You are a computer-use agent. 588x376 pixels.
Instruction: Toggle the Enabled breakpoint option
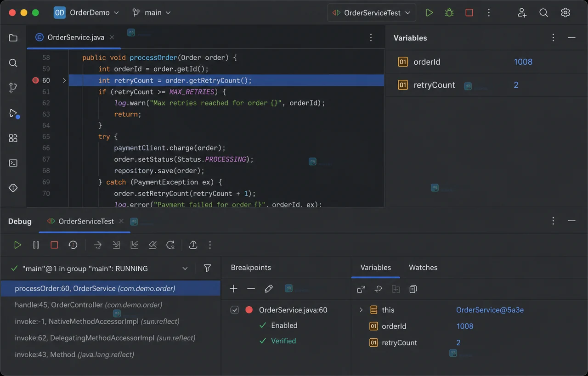click(x=278, y=325)
